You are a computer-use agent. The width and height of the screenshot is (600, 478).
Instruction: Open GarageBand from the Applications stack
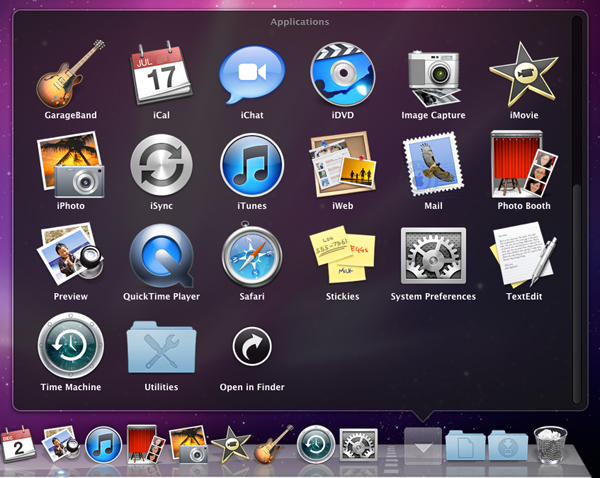coord(70,74)
